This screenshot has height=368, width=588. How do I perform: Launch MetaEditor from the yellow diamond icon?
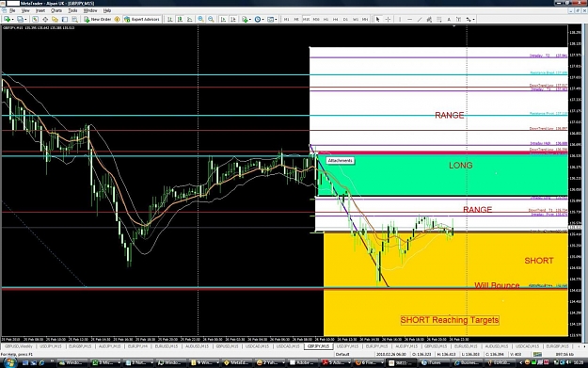coord(117,19)
